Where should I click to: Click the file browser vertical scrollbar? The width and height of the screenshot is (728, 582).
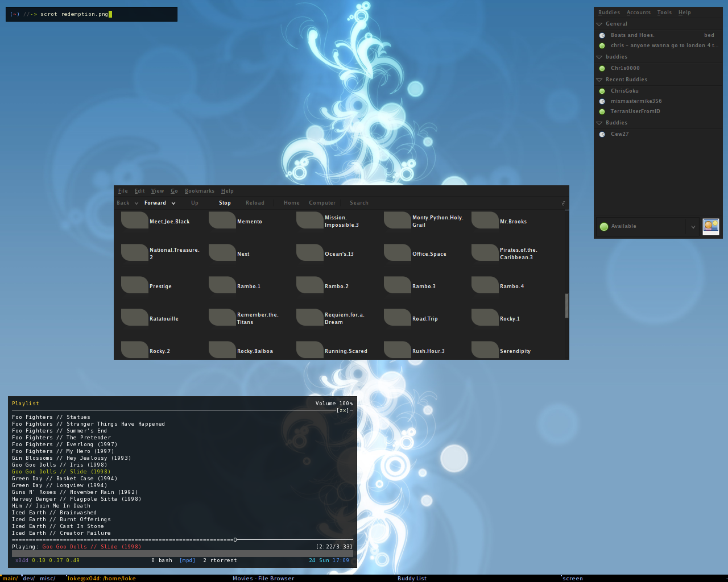point(566,306)
